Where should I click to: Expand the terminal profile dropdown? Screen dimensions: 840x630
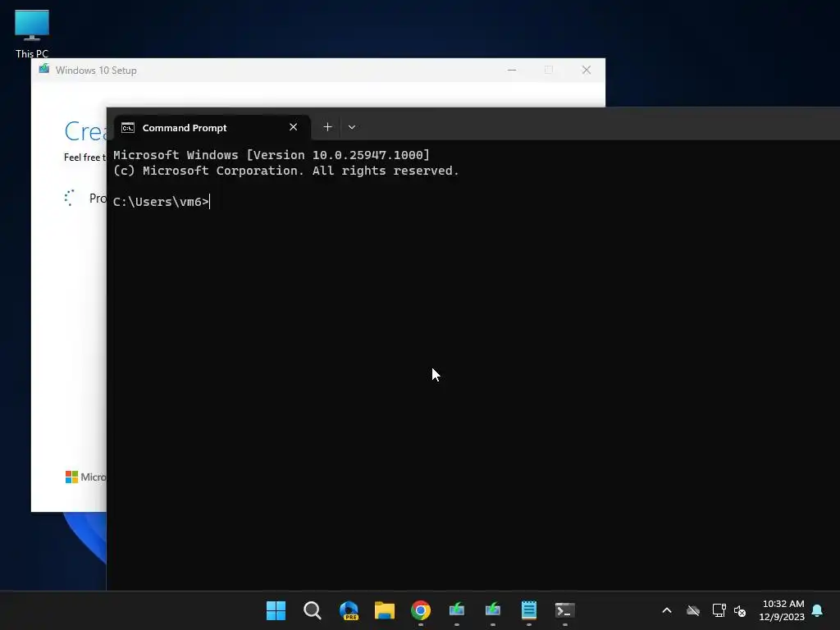click(351, 127)
